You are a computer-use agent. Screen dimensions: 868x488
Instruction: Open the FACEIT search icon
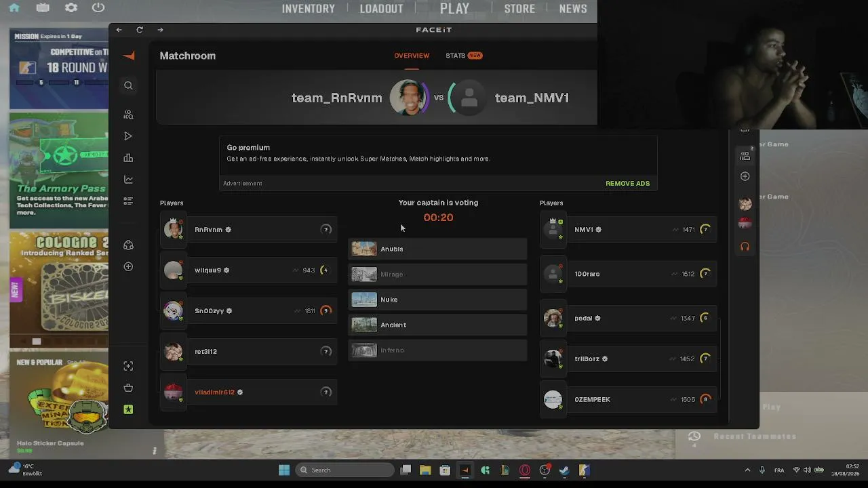click(x=128, y=85)
